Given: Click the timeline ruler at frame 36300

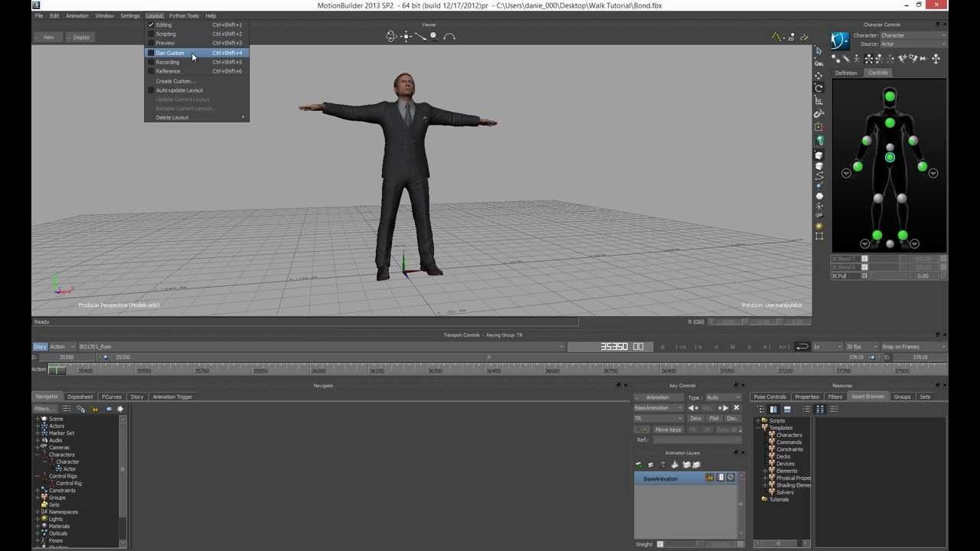Looking at the screenshot, I should (435, 370).
